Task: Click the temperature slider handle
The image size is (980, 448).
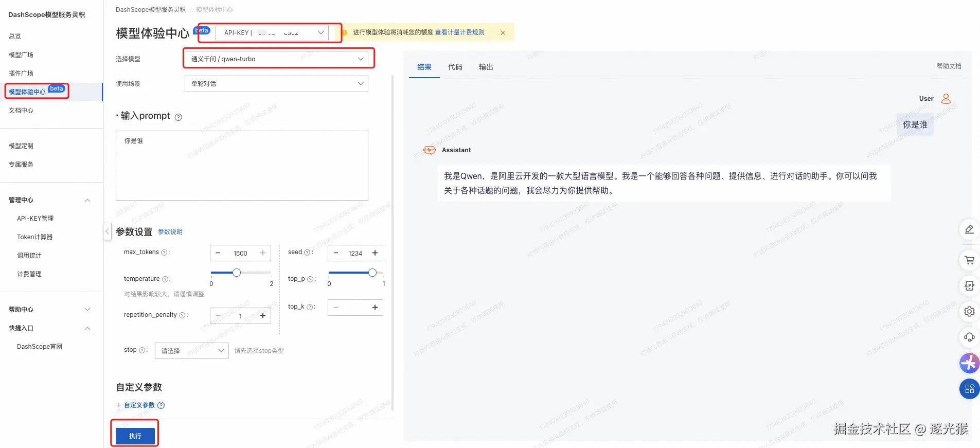Action: [237, 273]
